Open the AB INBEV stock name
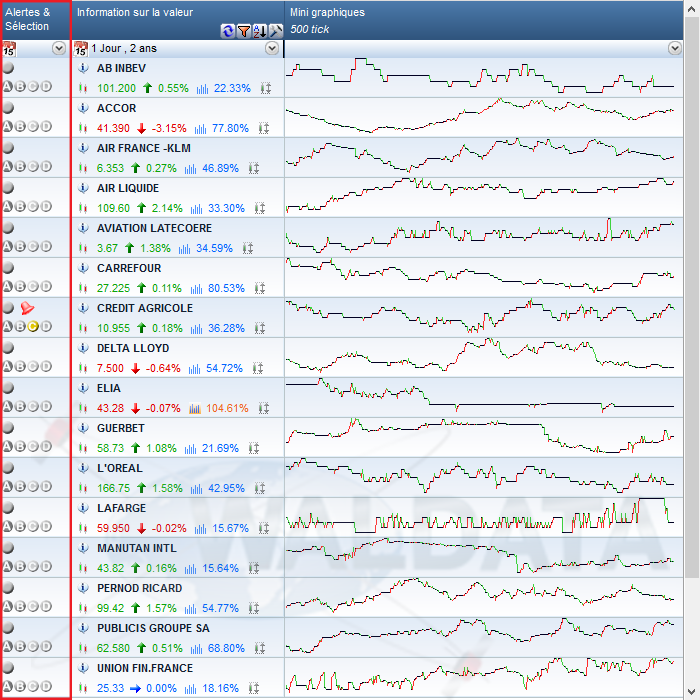 pyautogui.click(x=121, y=68)
